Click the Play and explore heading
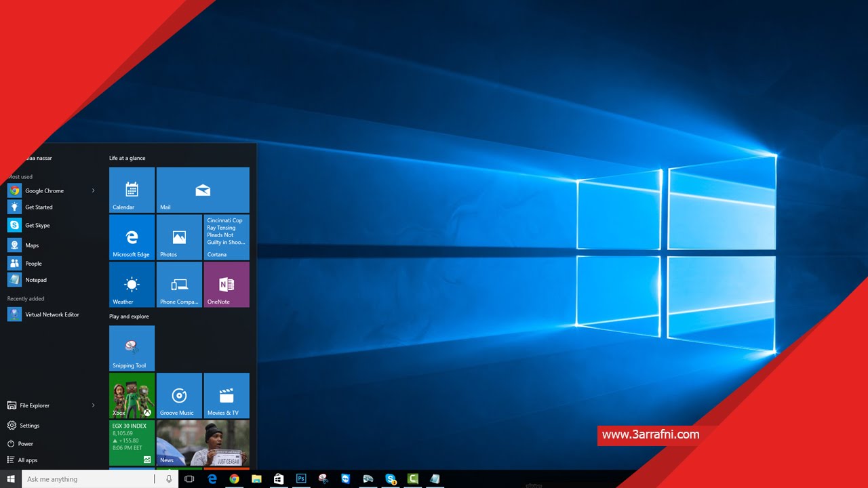The width and height of the screenshot is (868, 488). (x=129, y=317)
